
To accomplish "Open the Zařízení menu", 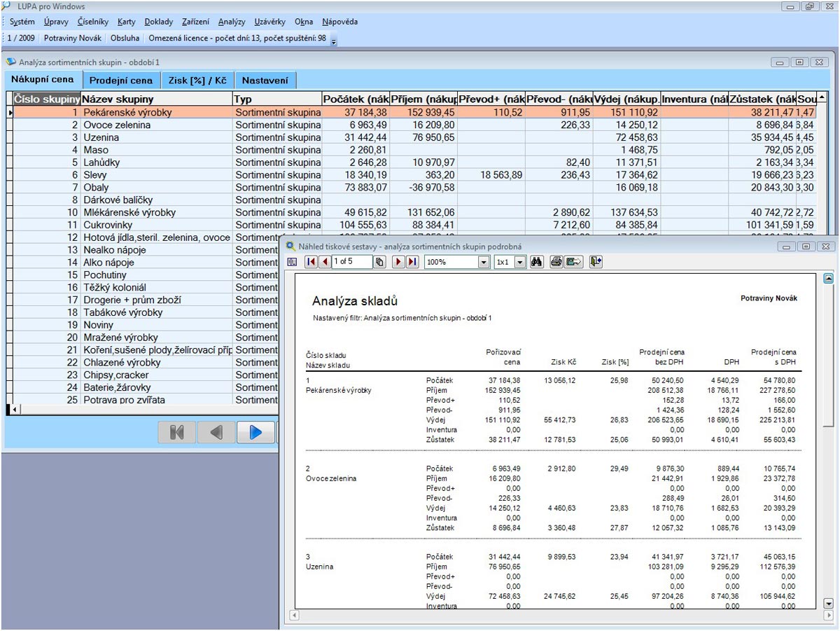I will 196,22.
